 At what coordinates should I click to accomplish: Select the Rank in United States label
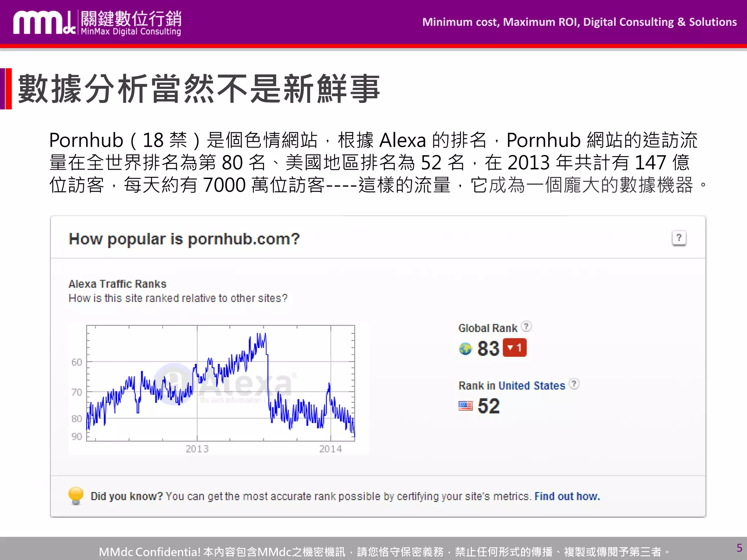[512, 386]
